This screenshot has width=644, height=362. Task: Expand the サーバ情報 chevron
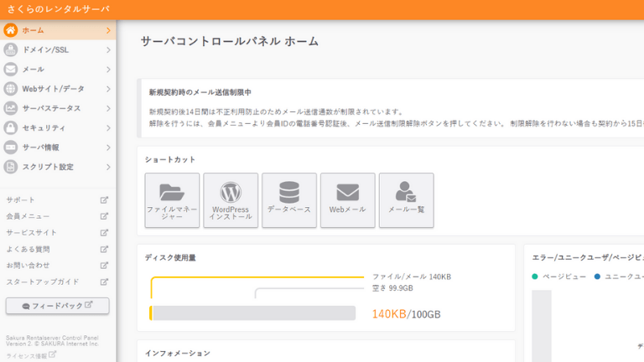tap(108, 147)
